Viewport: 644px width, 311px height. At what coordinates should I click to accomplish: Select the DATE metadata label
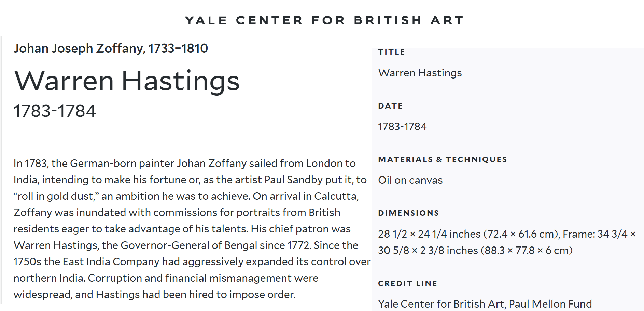391,106
